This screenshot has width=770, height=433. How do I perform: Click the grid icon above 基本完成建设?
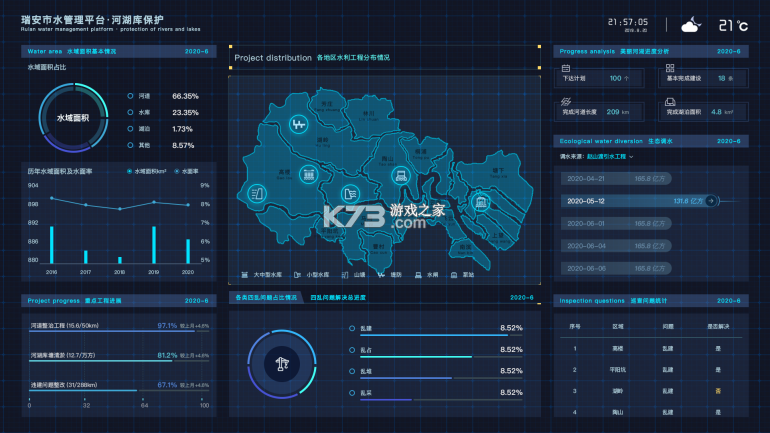670,68
